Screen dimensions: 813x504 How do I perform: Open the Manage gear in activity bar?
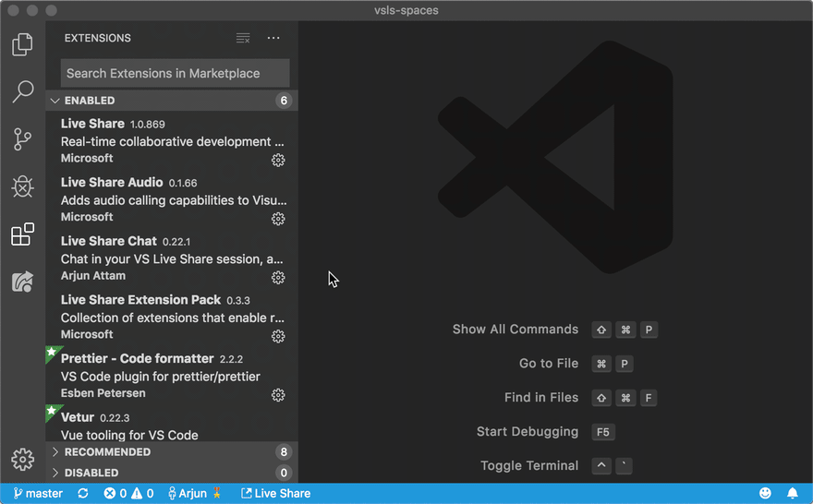[x=22, y=459]
